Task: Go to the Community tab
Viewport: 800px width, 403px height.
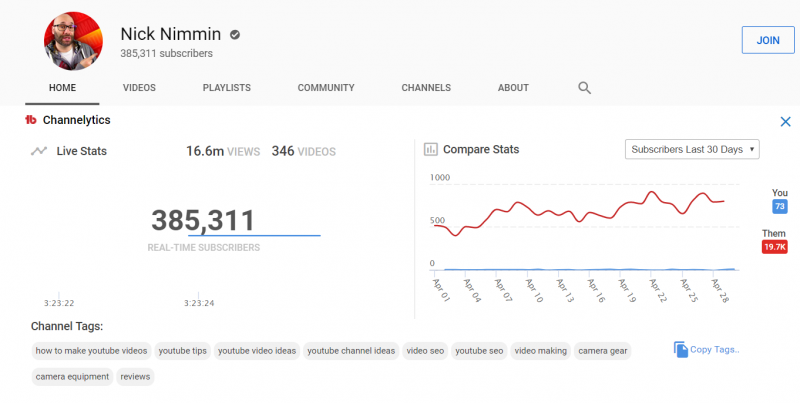Action: 326,88
